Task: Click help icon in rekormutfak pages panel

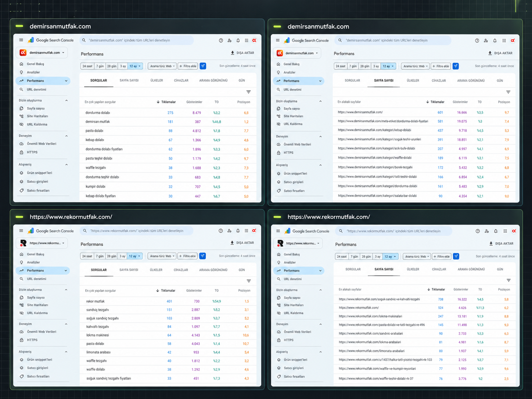Action: coord(478,231)
